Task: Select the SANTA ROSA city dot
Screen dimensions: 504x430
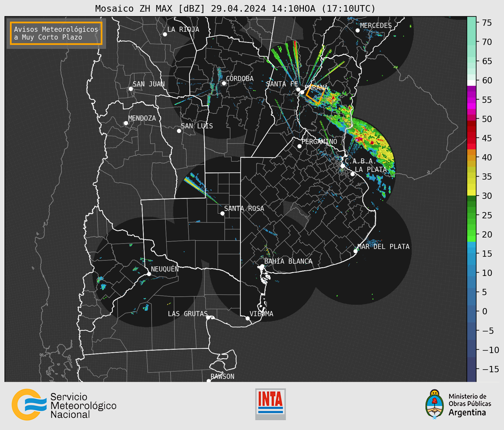Action: [x=222, y=213]
